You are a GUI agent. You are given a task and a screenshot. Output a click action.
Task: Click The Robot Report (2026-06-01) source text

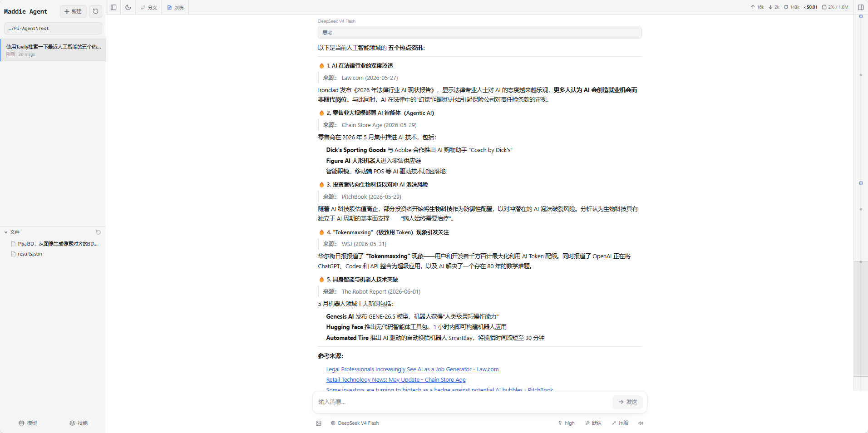381,292
